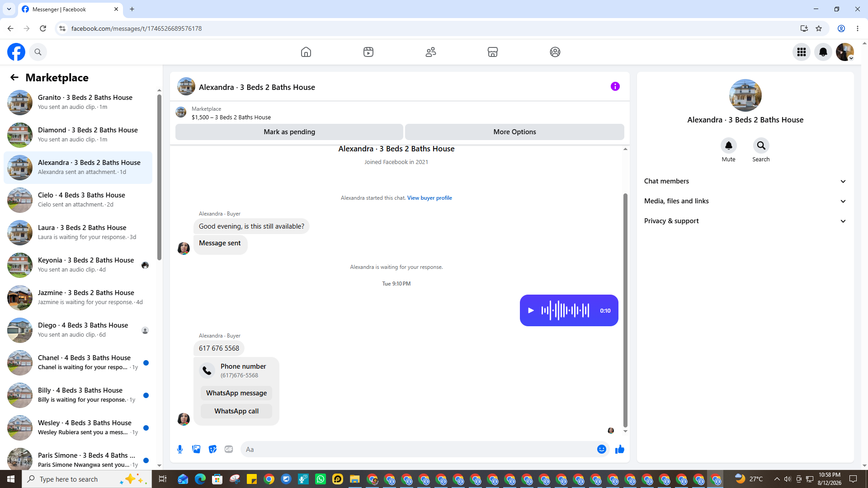Open the Reels video icon

coord(368,52)
